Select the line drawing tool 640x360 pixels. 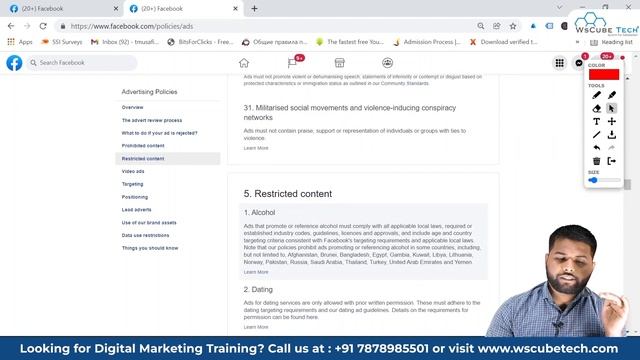coord(596,135)
